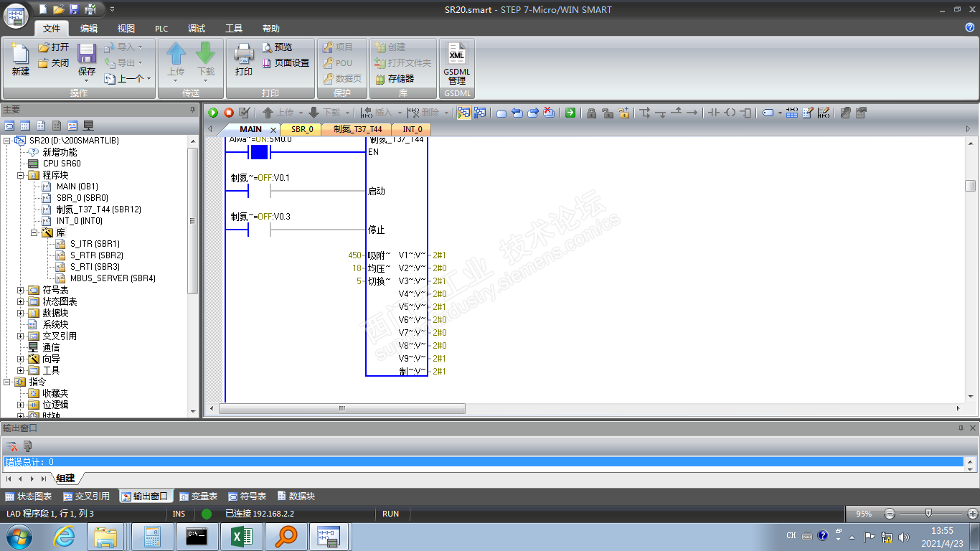Expand the 交叉引用 tree node
Screen dimensions: 980x551
[21, 336]
